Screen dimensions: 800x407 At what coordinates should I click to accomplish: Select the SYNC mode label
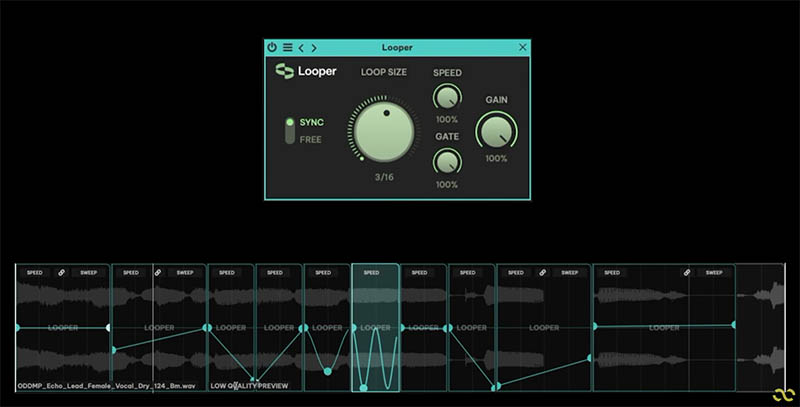click(311, 122)
